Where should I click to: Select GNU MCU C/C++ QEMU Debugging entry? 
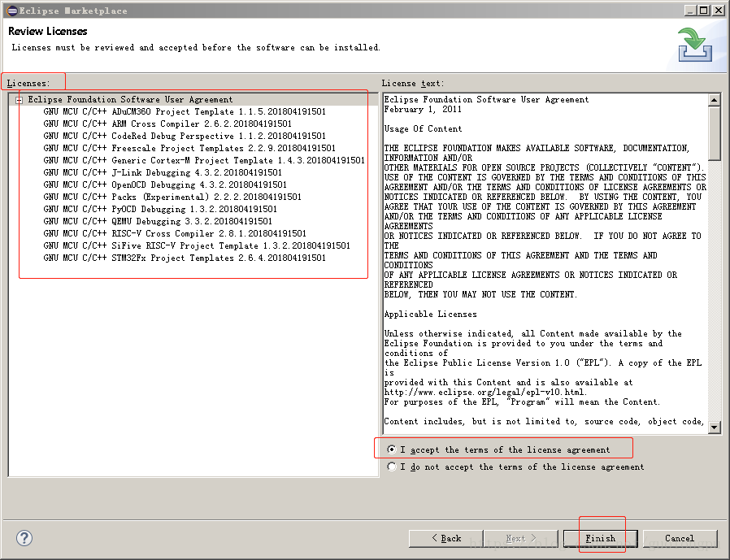[158, 221]
